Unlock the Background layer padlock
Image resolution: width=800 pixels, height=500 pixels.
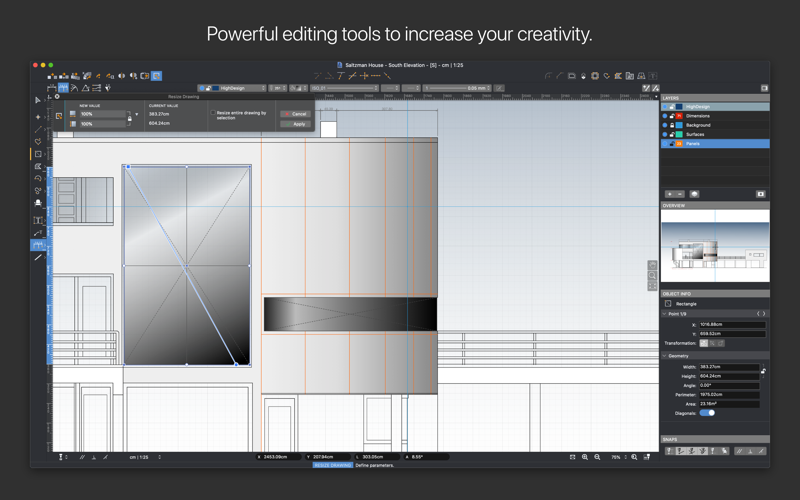pos(672,125)
